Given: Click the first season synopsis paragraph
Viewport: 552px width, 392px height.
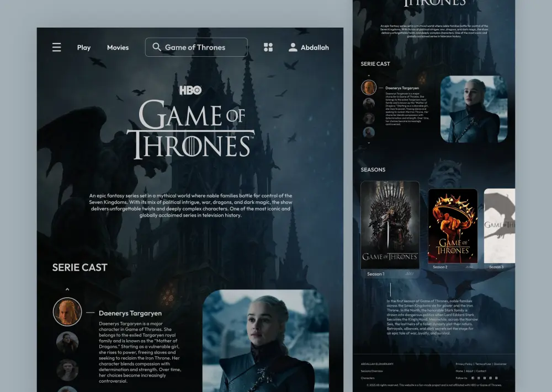Looking at the screenshot, I should [432, 317].
